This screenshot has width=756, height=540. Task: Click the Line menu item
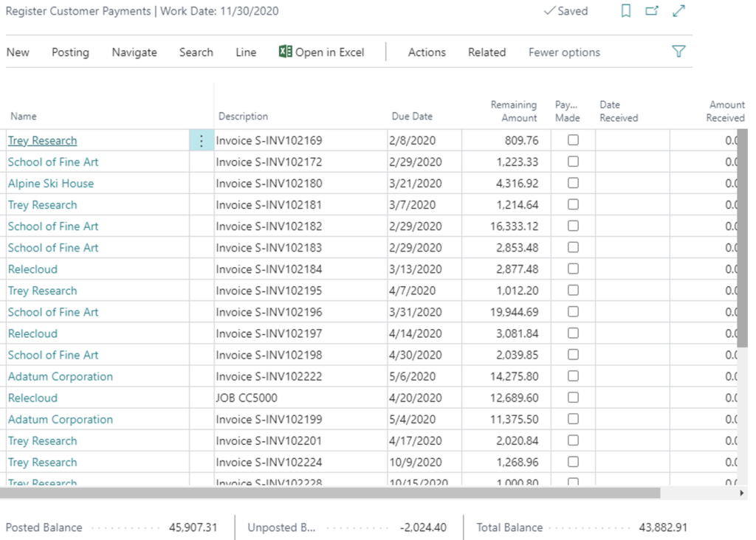tap(245, 52)
